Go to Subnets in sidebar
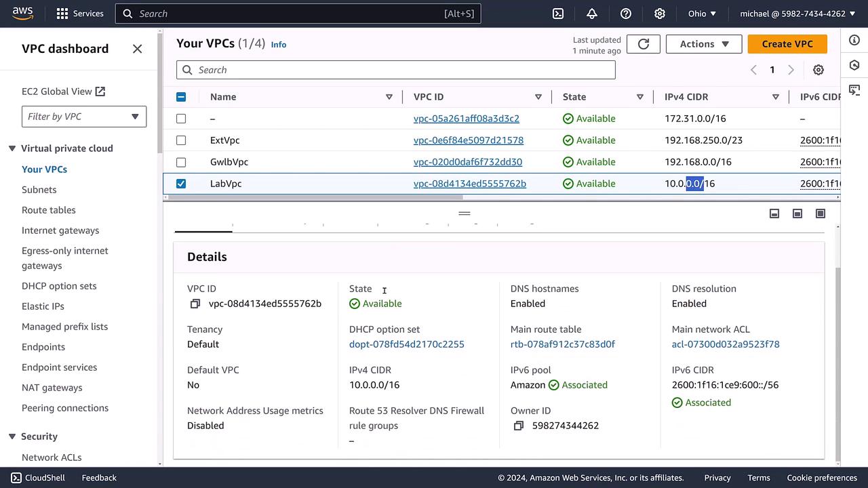The height and width of the screenshot is (488, 868). point(39,190)
